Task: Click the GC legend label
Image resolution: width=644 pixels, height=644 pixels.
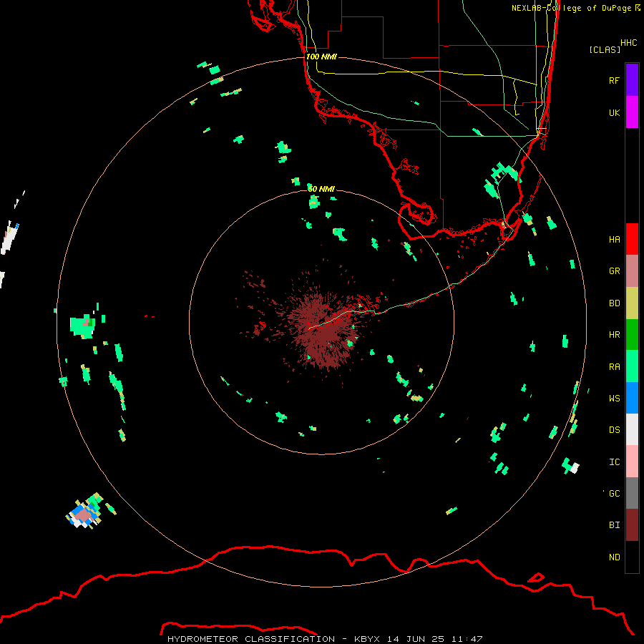Action: [614, 493]
